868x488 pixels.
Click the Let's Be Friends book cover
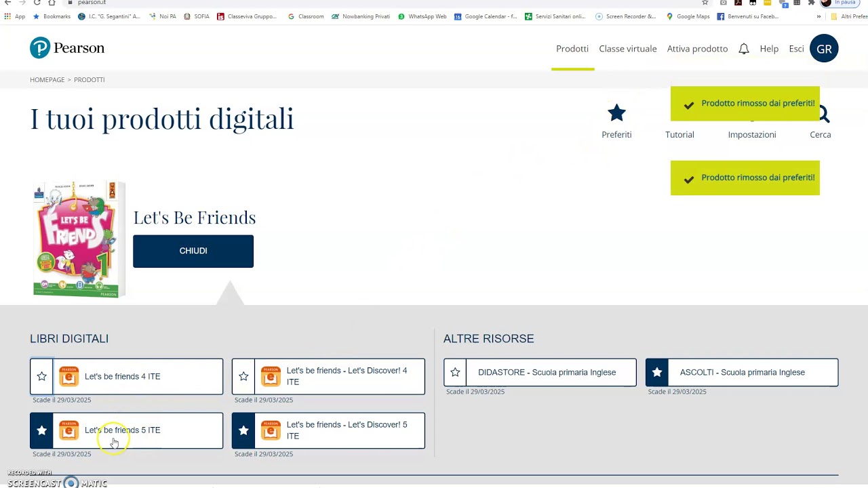point(78,239)
